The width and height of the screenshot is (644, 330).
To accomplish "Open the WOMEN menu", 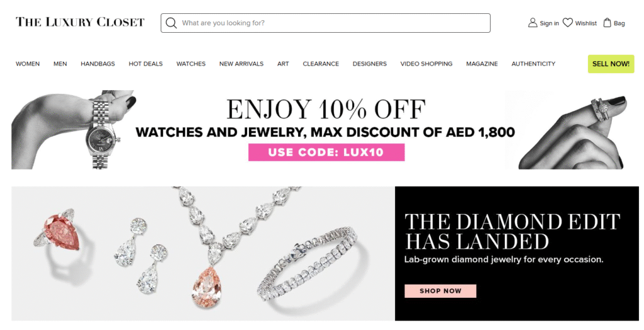I will (28, 64).
